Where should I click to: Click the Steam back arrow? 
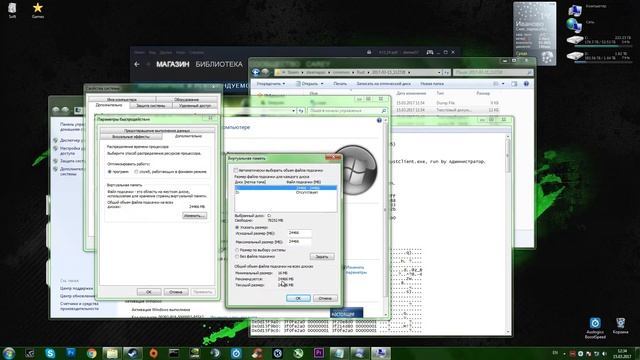pos(137,64)
